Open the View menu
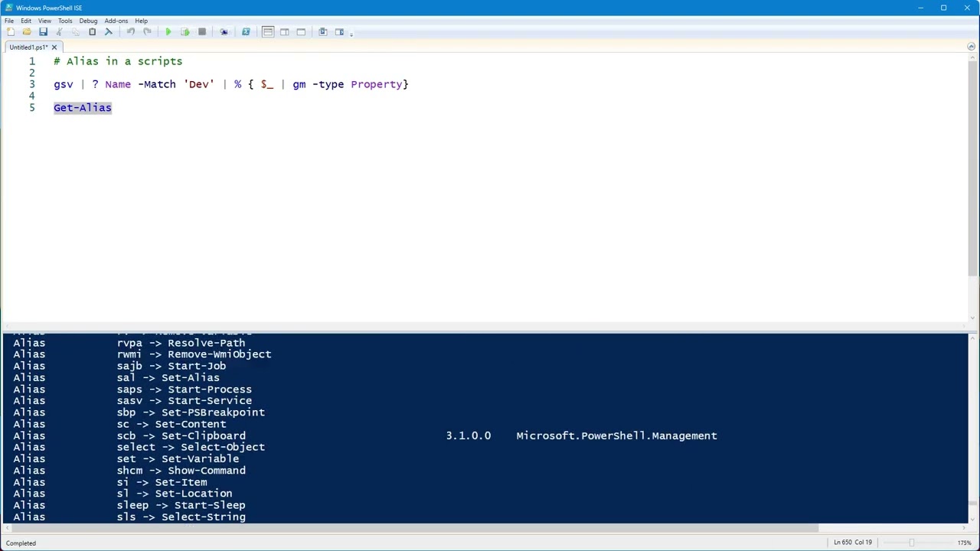This screenshot has height=551, width=980. point(44,21)
